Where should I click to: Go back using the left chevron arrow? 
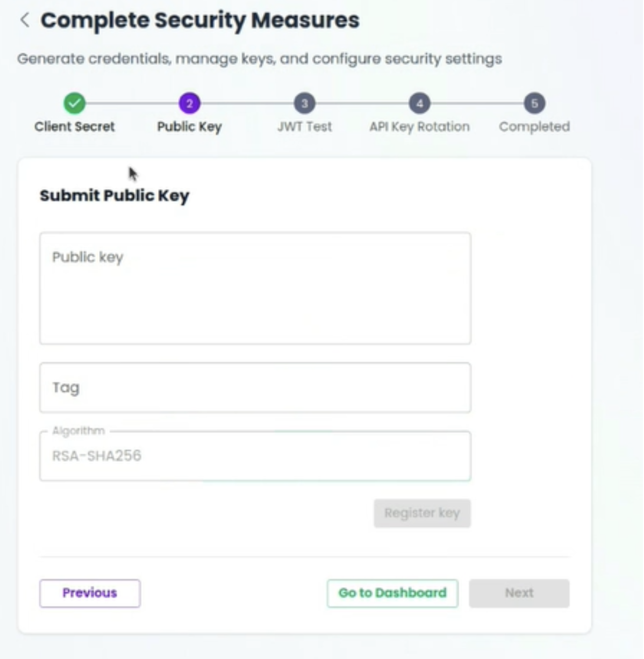(x=24, y=20)
